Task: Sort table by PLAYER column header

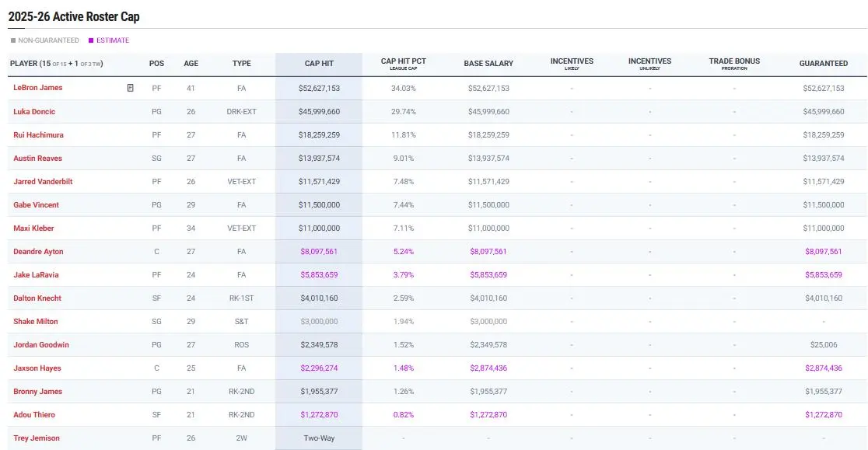Action: click(x=57, y=64)
